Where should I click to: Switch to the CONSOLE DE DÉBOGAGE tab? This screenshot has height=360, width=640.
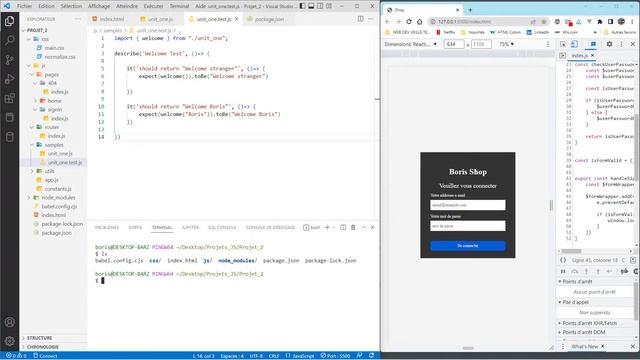(270, 227)
